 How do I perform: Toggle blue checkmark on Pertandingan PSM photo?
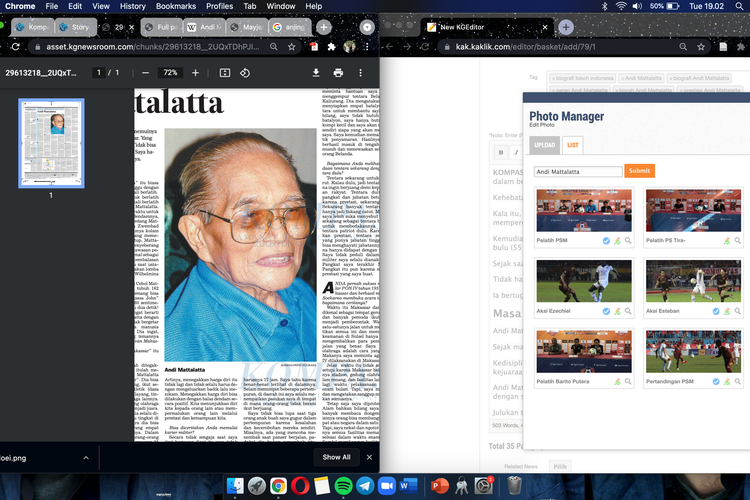point(717,381)
